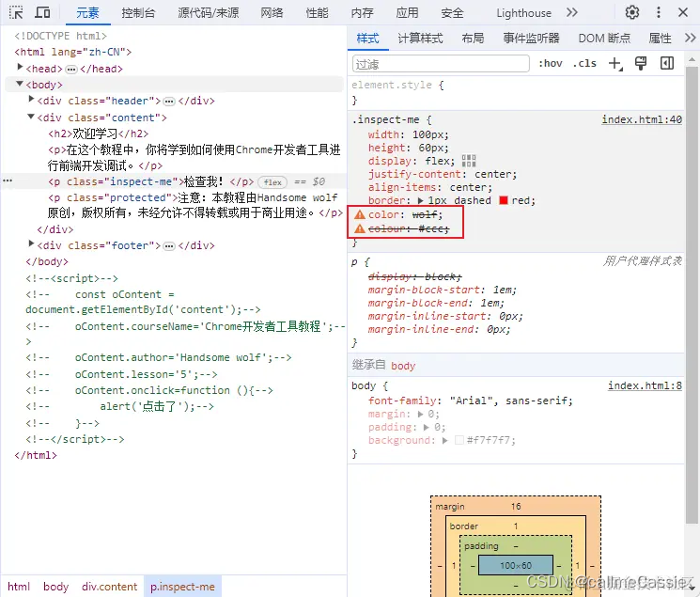The image size is (700, 597).
Task: Open the index.html:8 source link
Action: click(645, 385)
